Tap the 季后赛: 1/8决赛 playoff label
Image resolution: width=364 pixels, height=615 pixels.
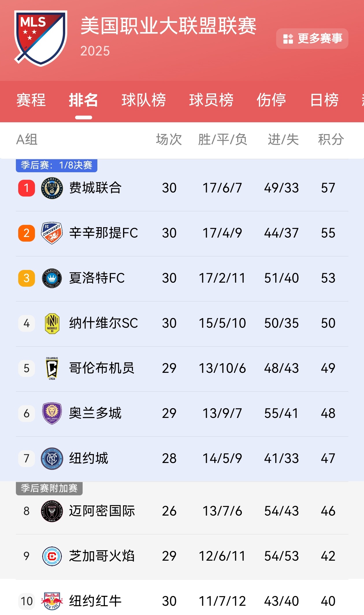(x=57, y=165)
